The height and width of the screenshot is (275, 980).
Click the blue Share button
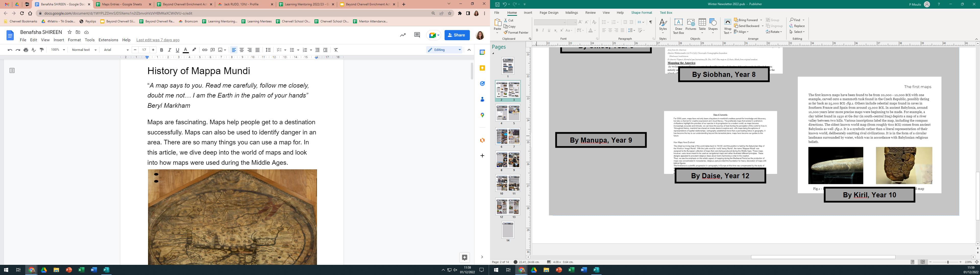click(457, 35)
